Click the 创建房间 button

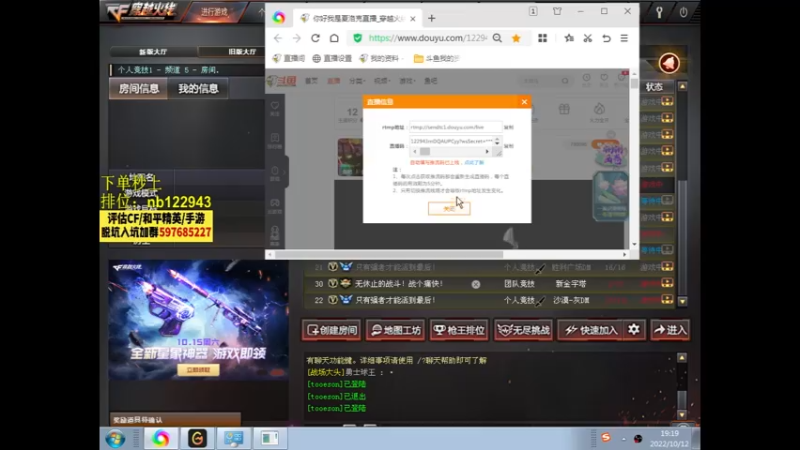[332, 330]
